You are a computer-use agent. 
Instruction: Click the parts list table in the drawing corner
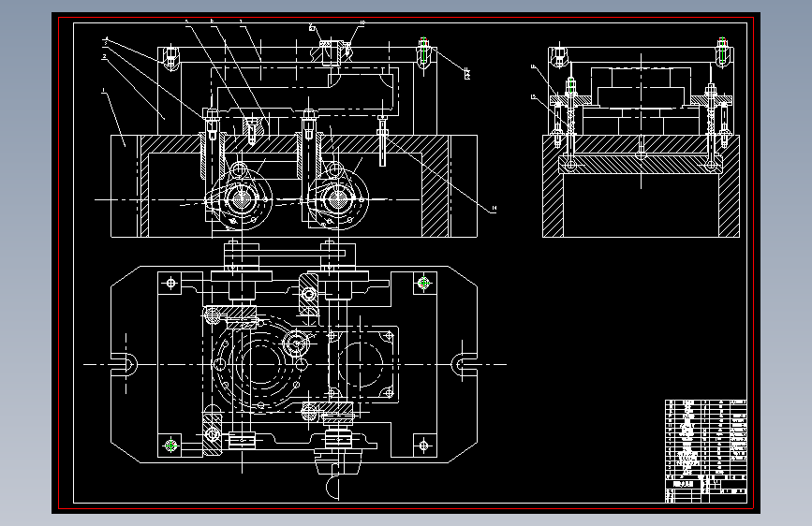(706, 440)
